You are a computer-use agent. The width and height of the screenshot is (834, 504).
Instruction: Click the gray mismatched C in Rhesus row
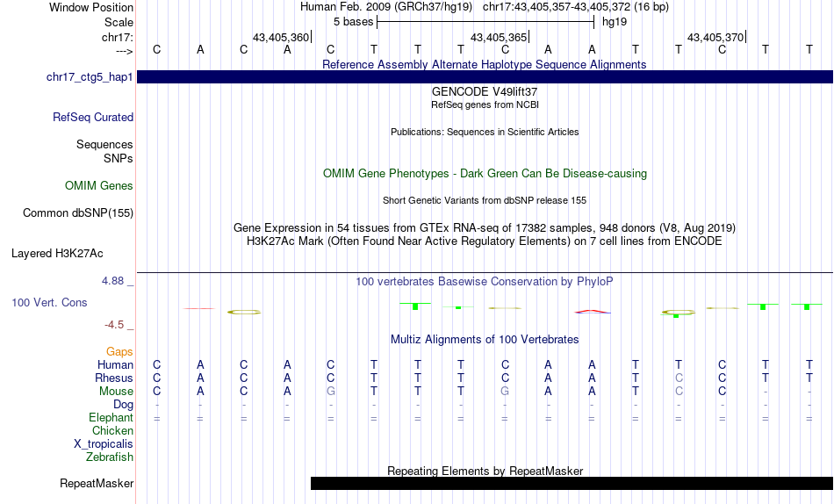(679, 378)
